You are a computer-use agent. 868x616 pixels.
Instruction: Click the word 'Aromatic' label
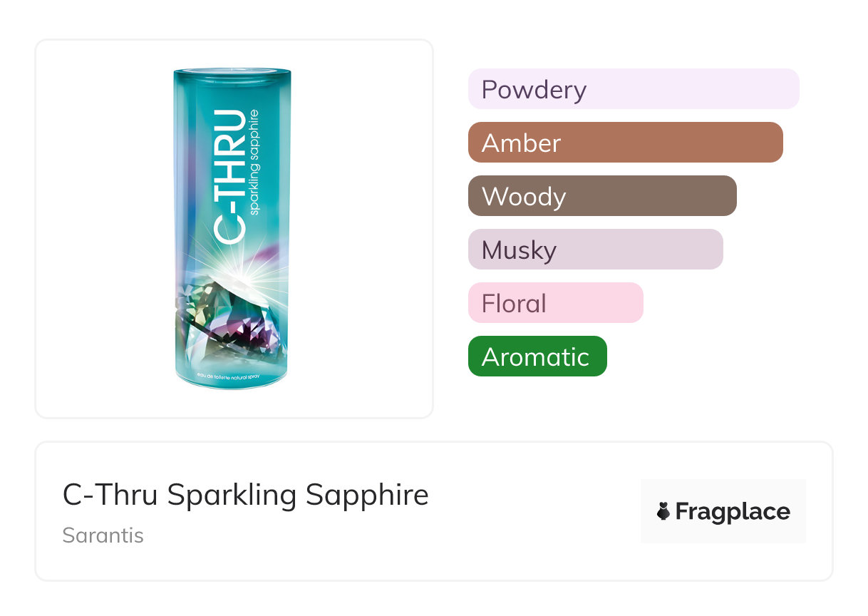535,356
